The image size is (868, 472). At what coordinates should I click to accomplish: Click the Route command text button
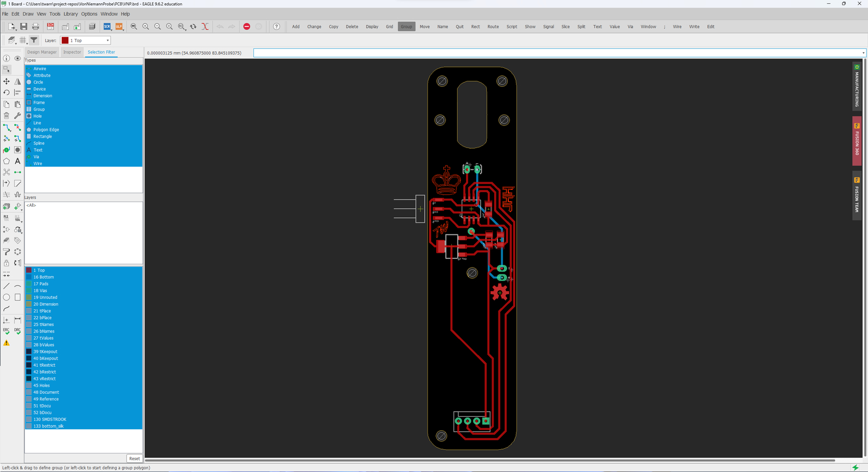[493, 27]
